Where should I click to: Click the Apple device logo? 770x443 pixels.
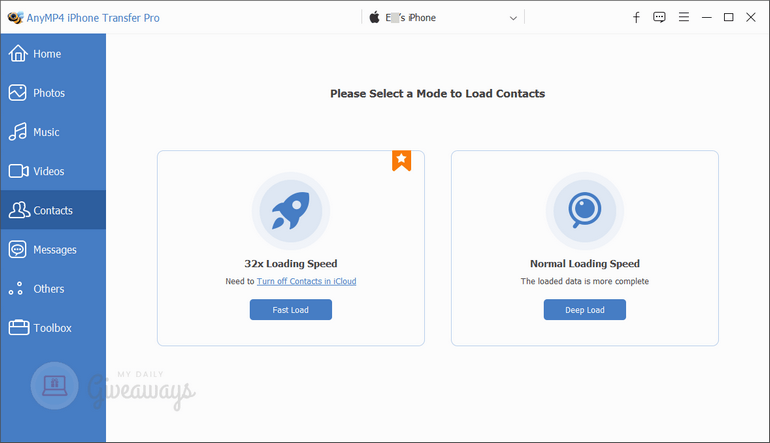tap(374, 18)
